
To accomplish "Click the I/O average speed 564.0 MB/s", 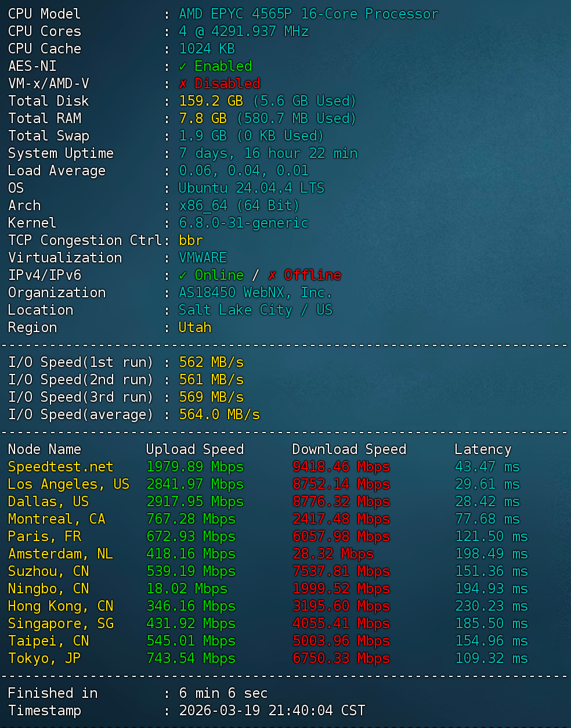I will coord(219,415).
